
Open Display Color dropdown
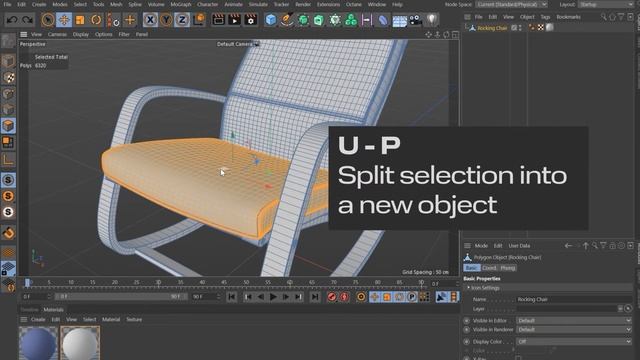coord(574,342)
